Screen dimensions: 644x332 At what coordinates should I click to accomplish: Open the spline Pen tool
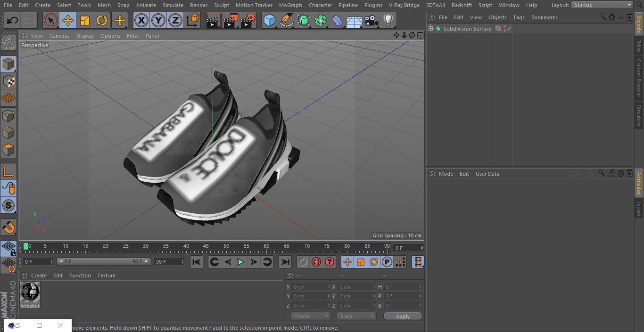pos(286,20)
